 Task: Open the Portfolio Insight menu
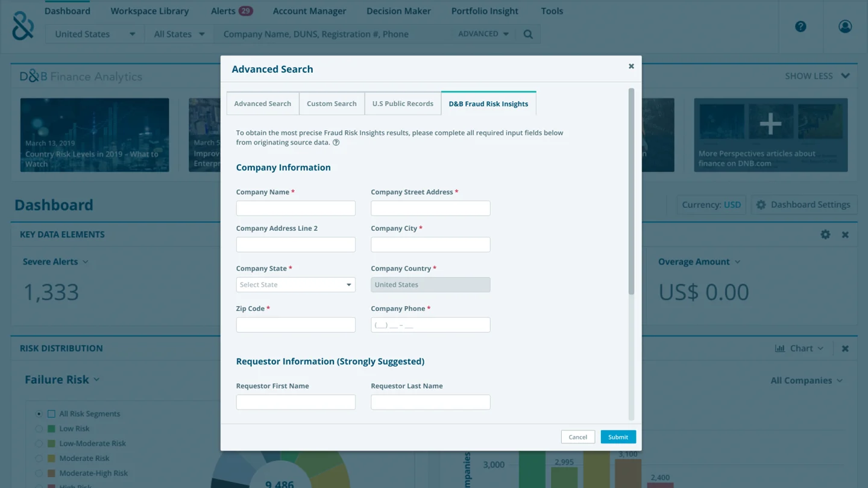pos(485,11)
